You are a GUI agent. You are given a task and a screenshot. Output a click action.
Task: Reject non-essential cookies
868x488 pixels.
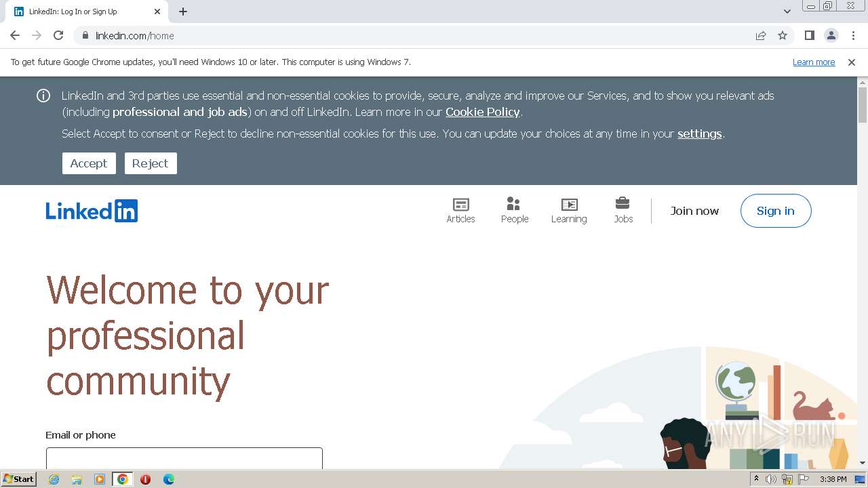pyautogui.click(x=150, y=163)
